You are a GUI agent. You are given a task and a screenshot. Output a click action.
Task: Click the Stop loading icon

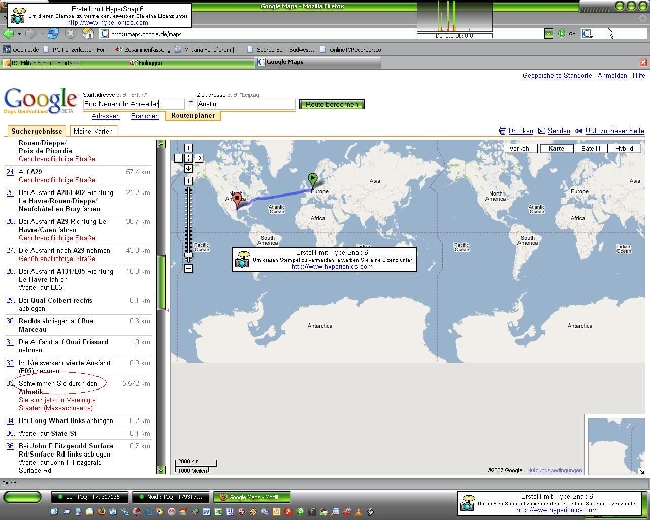click(71, 34)
